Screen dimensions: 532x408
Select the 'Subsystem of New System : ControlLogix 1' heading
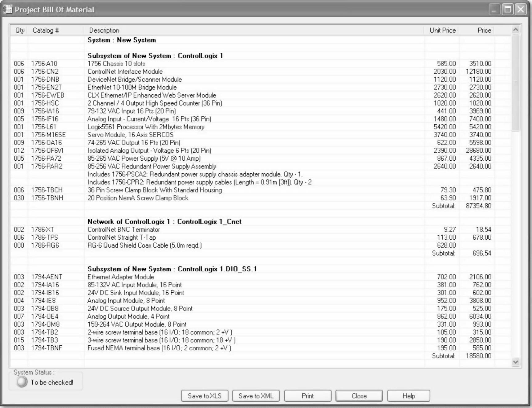click(x=155, y=56)
